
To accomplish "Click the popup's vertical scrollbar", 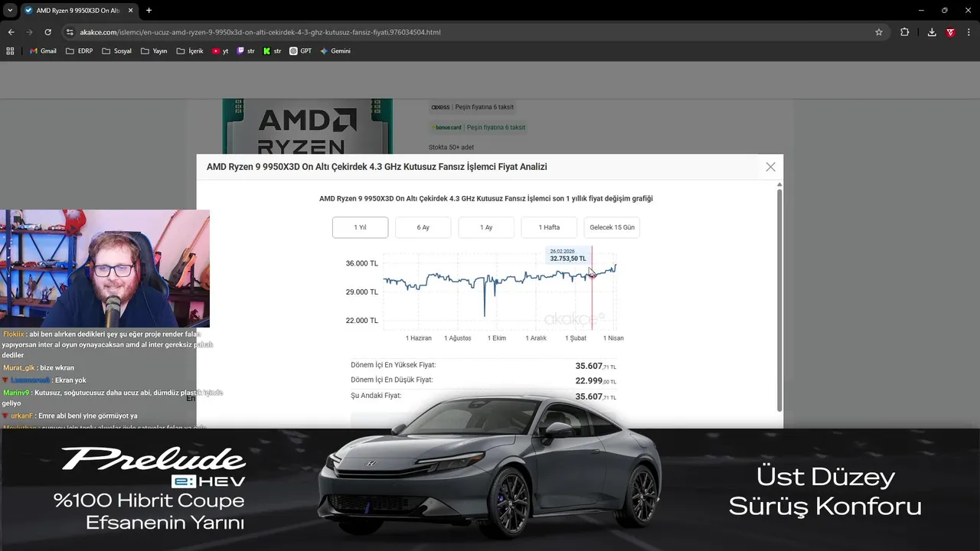I will (780, 298).
